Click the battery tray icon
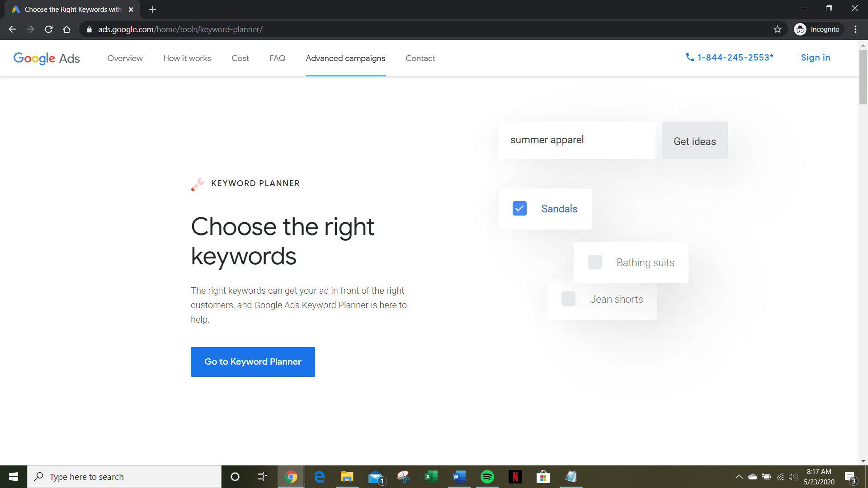The height and width of the screenshot is (488, 868). [x=766, y=477]
